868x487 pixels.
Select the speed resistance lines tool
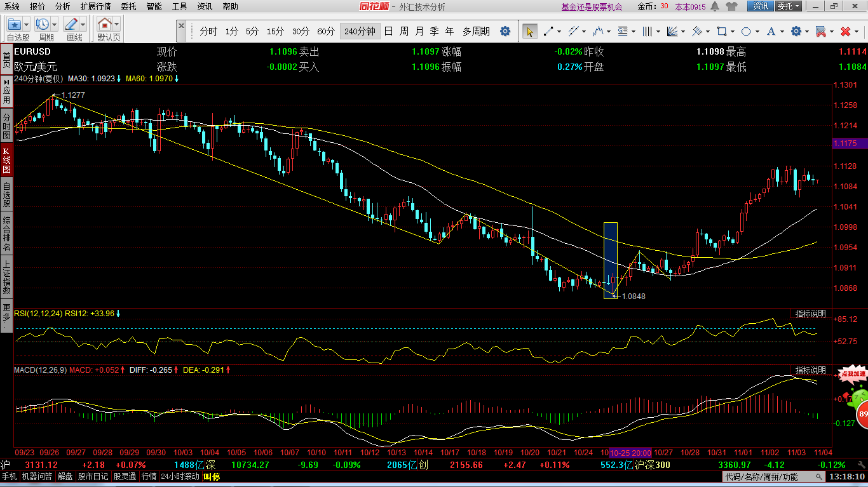pyautogui.click(x=696, y=31)
